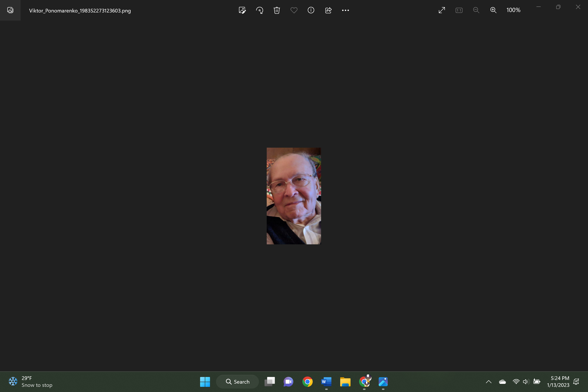Rotate the photo using toolbar icon
This screenshot has height=392, width=588.
point(259,10)
